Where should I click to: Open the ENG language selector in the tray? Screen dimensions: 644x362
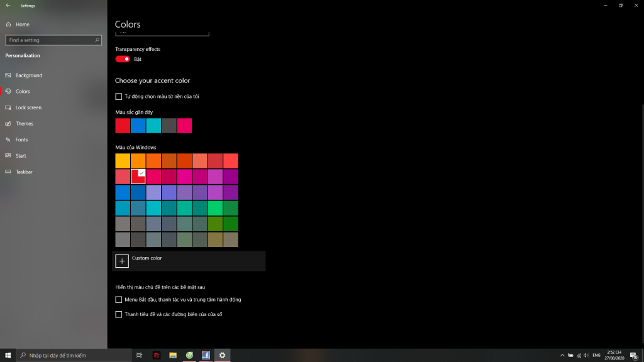pyautogui.click(x=596, y=355)
